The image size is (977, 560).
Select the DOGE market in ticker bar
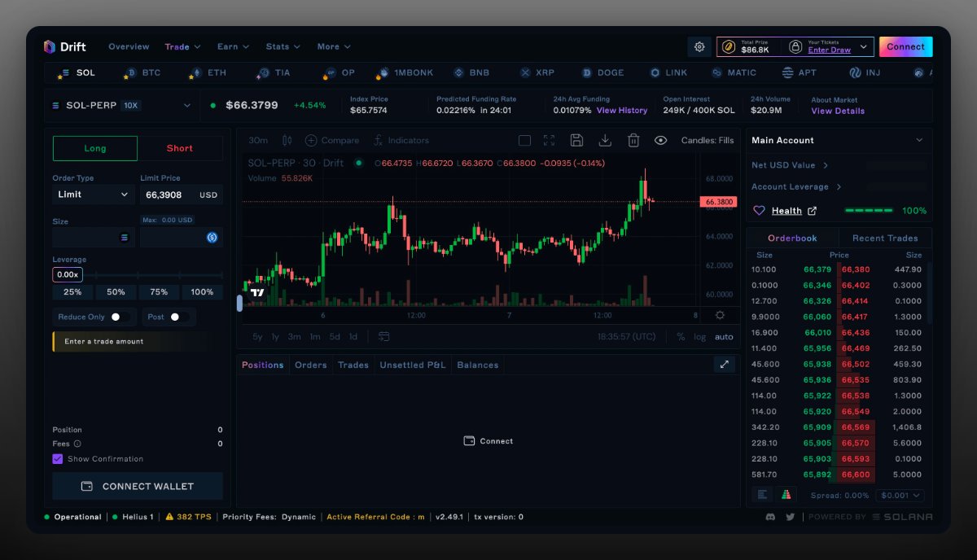click(601, 72)
